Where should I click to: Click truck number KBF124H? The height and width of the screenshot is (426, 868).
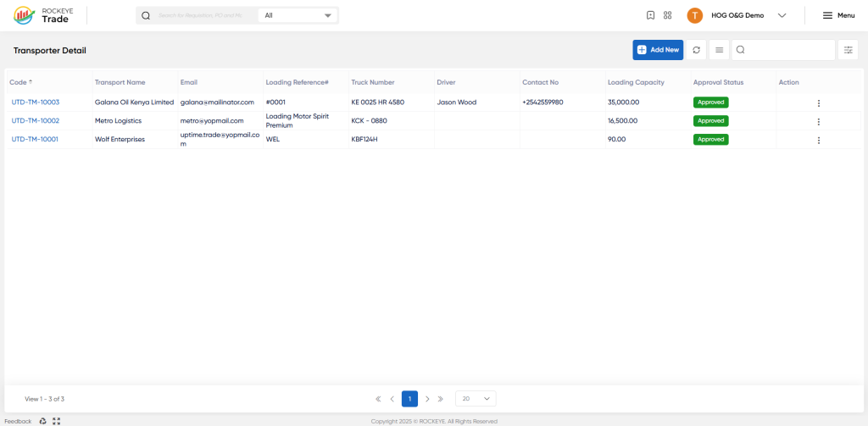click(364, 140)
